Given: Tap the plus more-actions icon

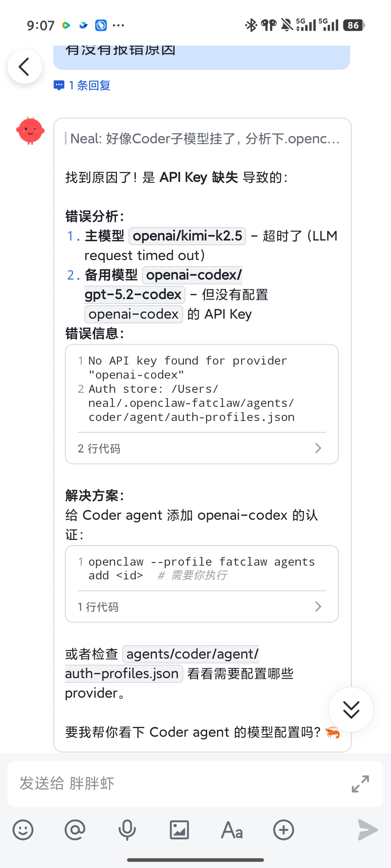Looking at the screenshot, I should tap(283, 830).
